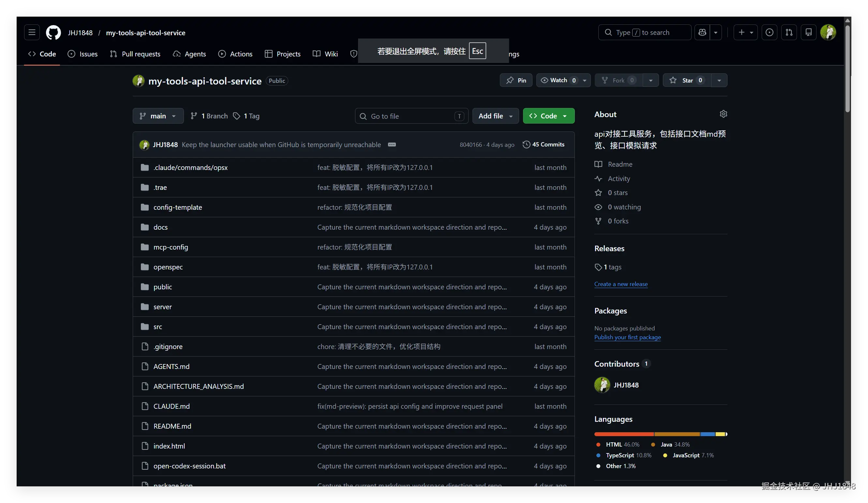Open the pull requests icon in header

pos(789,32)
